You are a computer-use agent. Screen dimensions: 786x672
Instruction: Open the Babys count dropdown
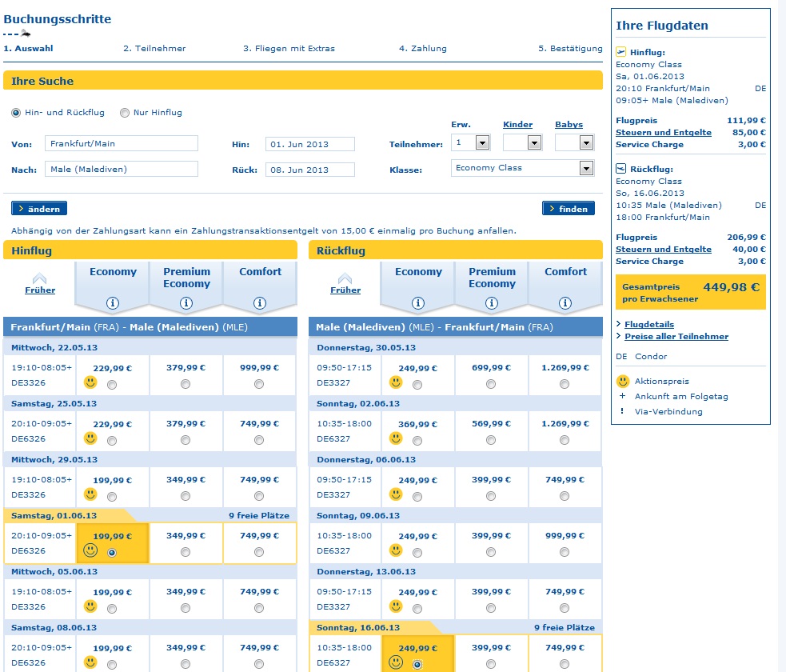click(x=586, y=143)
